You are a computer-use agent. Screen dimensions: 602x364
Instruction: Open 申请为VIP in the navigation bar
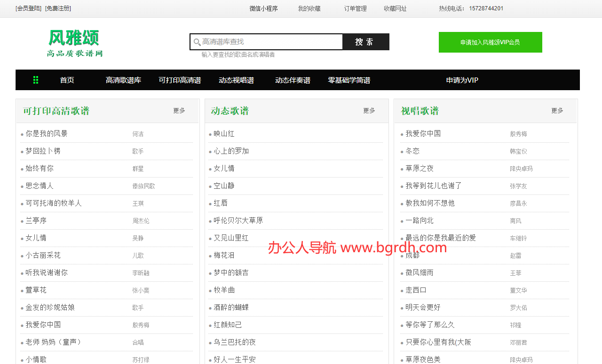[462, 80]
